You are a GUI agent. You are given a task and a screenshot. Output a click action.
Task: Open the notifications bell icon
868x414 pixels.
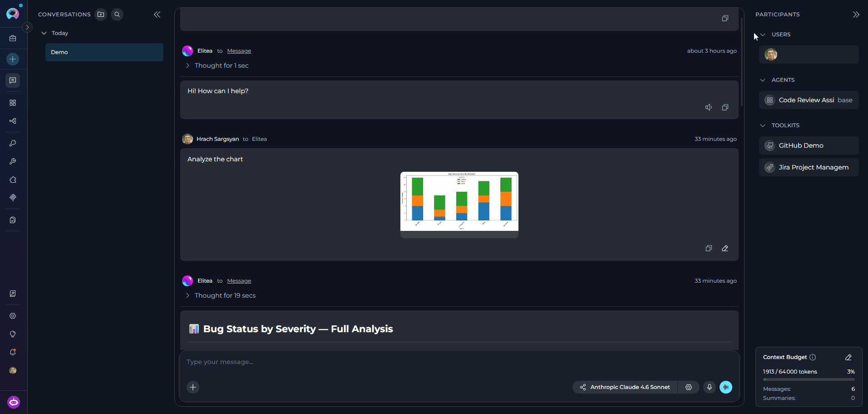pyautogui.click(x=13, y=352)
